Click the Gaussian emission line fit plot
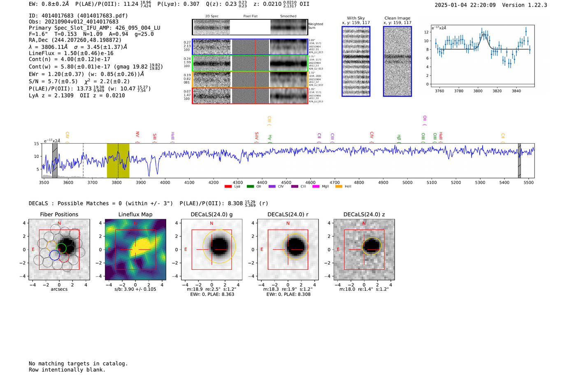576x392 pixels. 483,56
